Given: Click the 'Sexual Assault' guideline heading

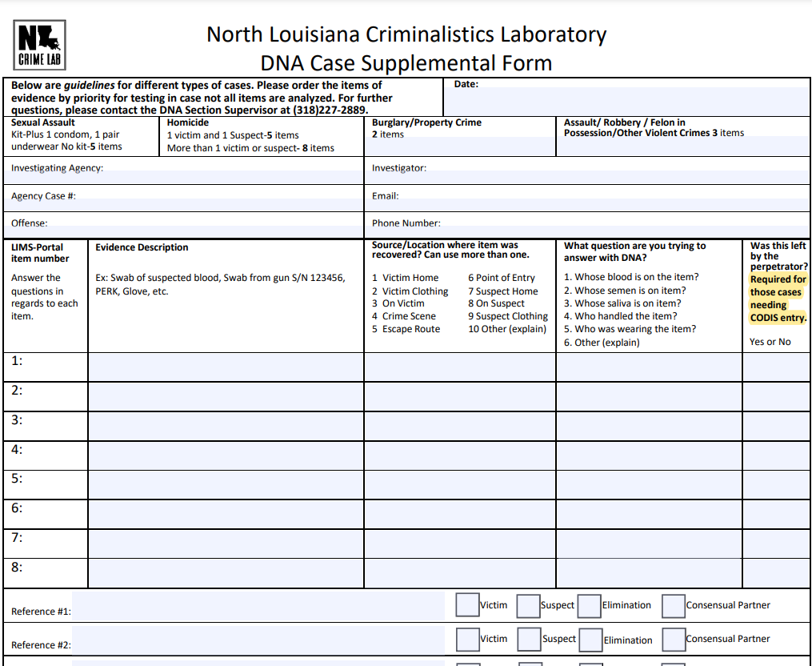Looking at the screenshot, I should (x=43, y=122).
